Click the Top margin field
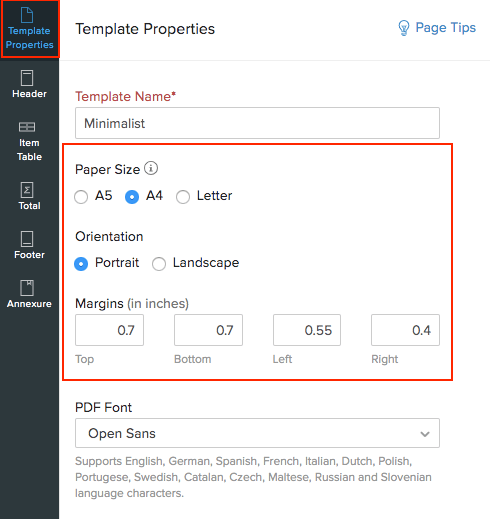Screen dimensions: 490x519 (109, 330)
